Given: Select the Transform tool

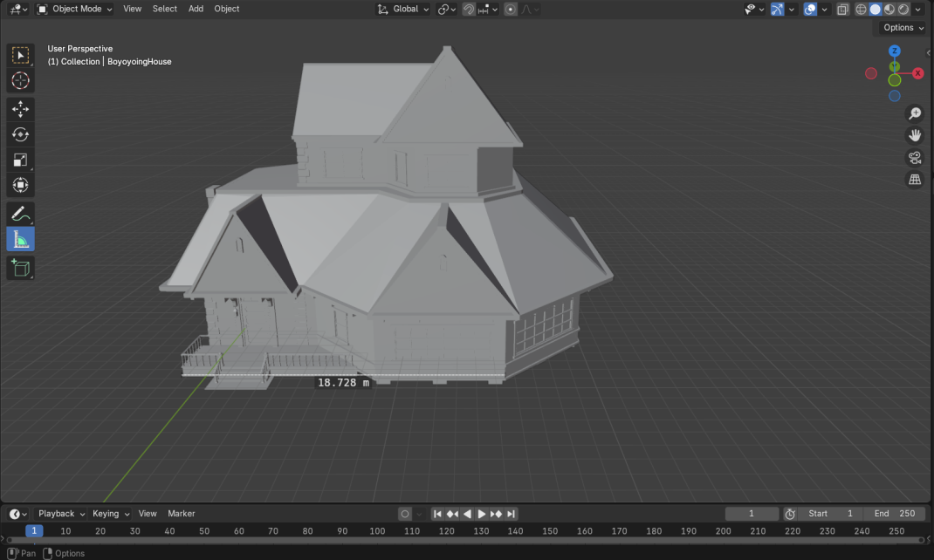Looking at the screenshot, I should (20, 186).
